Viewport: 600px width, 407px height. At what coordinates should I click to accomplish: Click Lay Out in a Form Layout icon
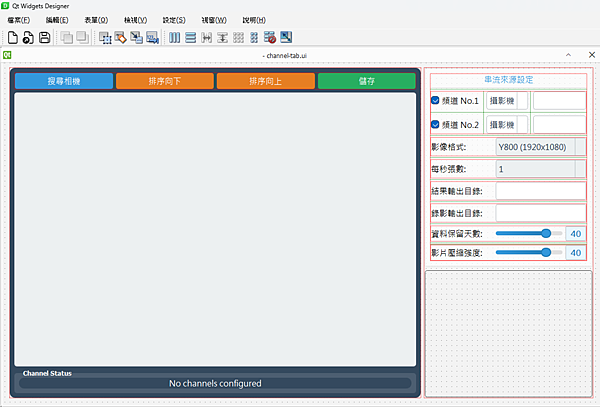tap(254, 37)
